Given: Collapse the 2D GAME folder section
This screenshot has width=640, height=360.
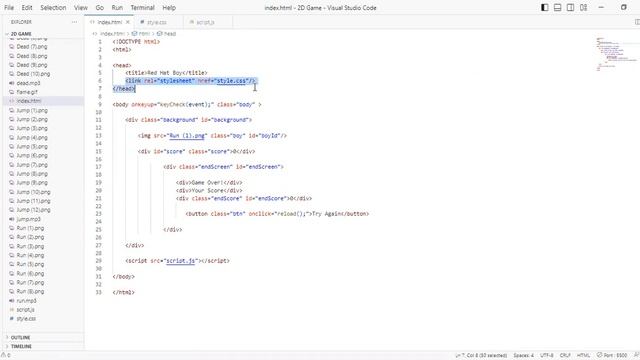Looking at the screenshot, I should click(x=21, y=34).
